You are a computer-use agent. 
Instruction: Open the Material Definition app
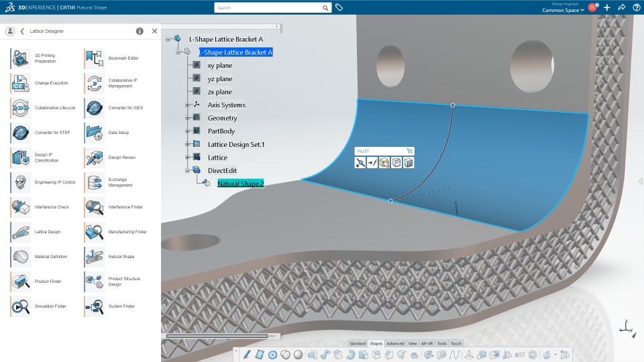[x=21, y=257]
